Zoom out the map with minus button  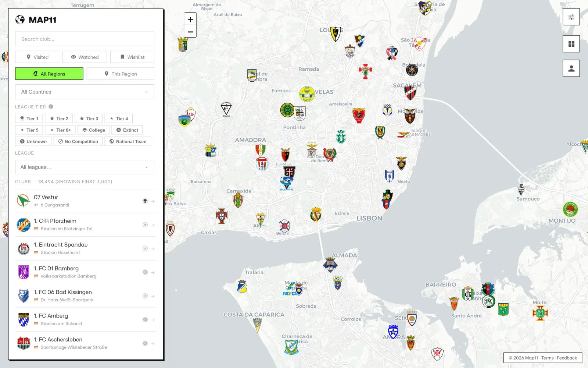tap(190, 32)
